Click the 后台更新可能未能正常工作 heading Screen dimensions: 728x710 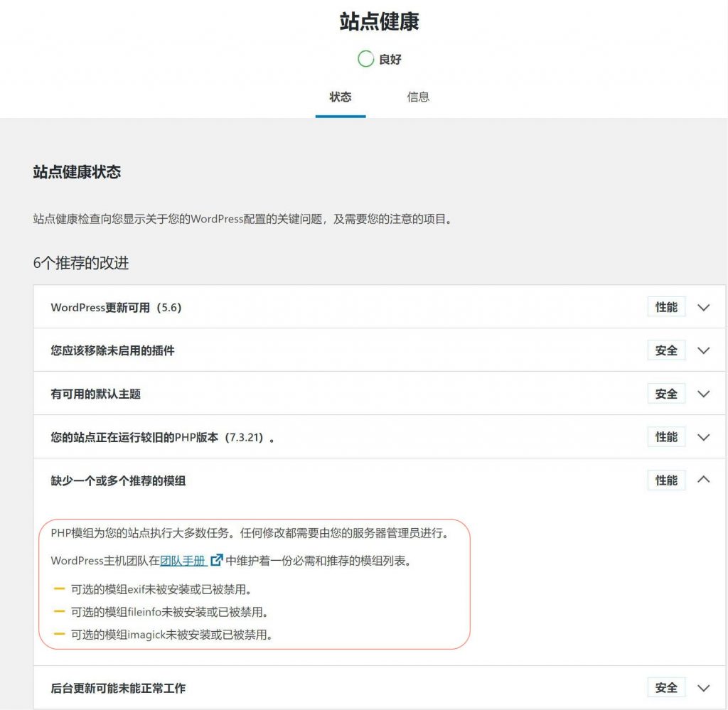click(x=118, y=688)
